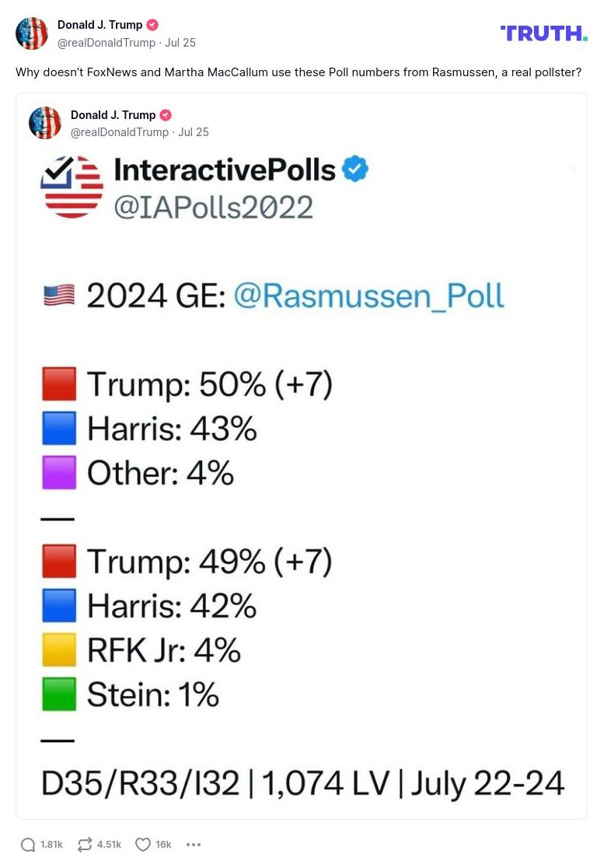This screenshot has height=868, width=604.
Task: Select the yellow RFK Jr color square
Action: point(58,649)
